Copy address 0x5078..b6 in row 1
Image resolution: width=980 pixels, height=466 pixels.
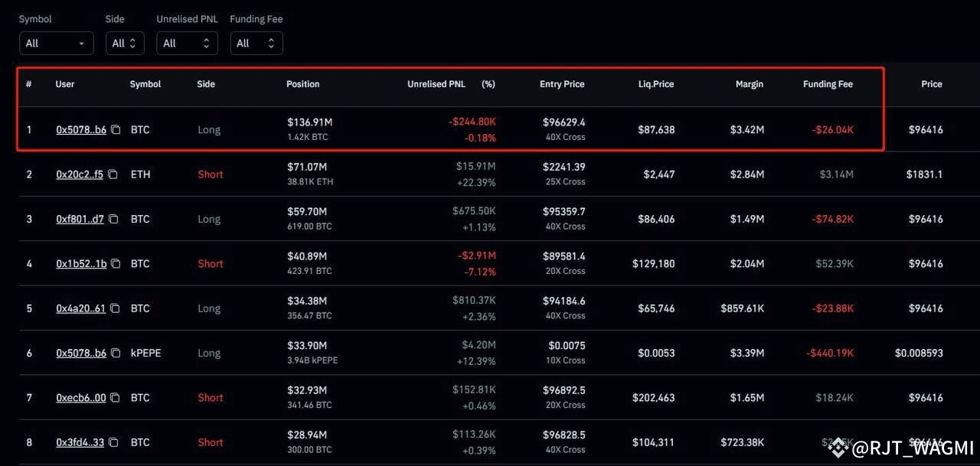[116, 130]
